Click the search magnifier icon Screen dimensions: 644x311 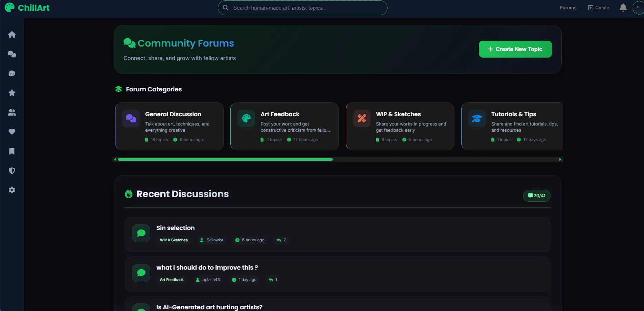[226, 8]
